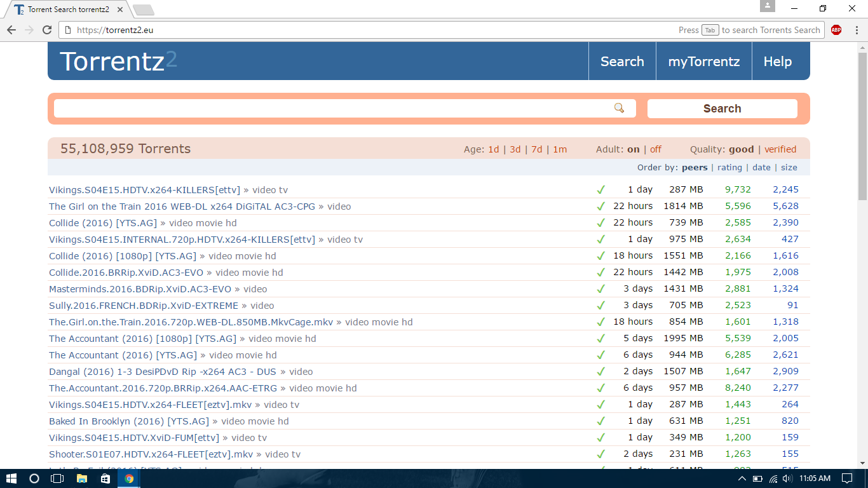The image size is (868, 488).
Task: Open The Accountant (2016) [1080p] [YTS.AG]
Action: 142,339
